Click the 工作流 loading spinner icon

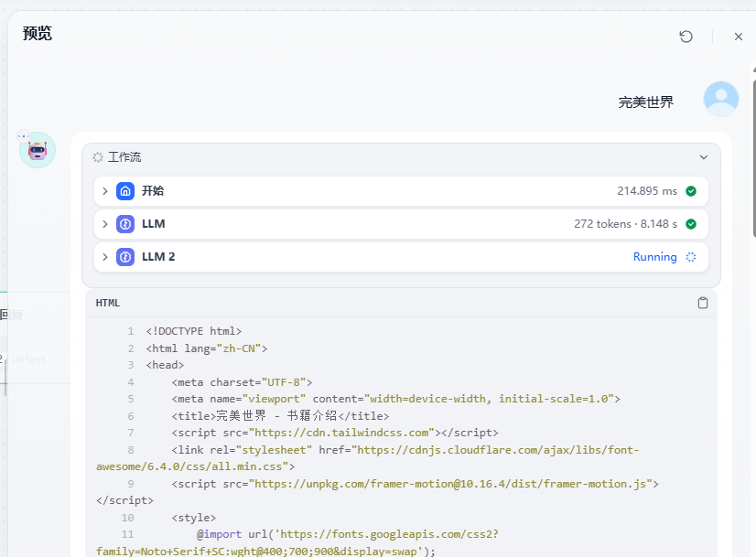point(98,157)
